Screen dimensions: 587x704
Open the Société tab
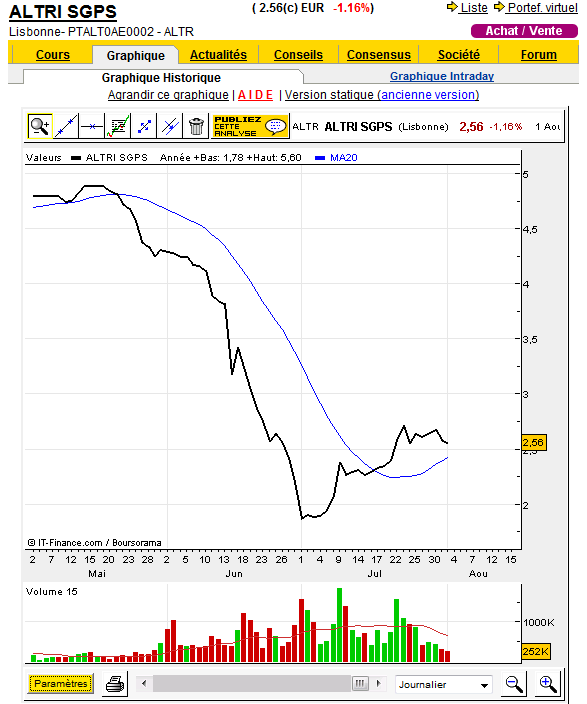[459, 55]
